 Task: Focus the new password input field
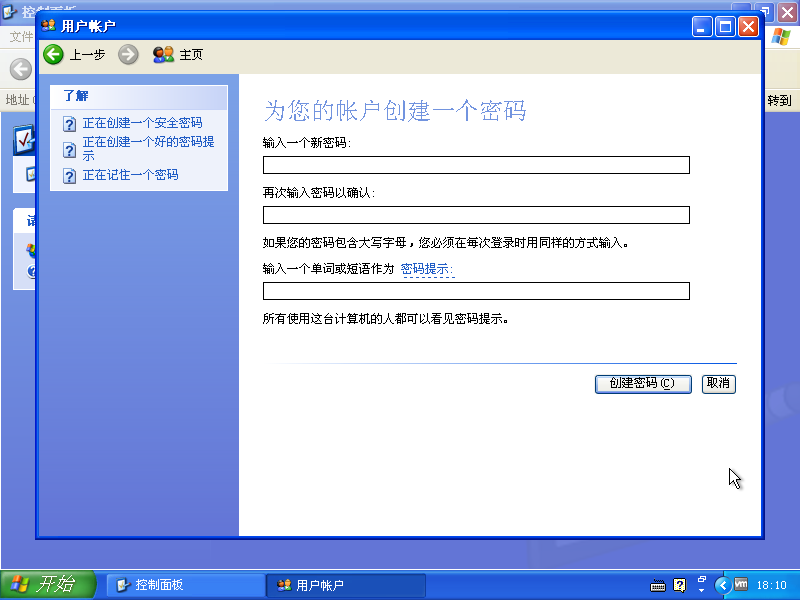point(475,165)
